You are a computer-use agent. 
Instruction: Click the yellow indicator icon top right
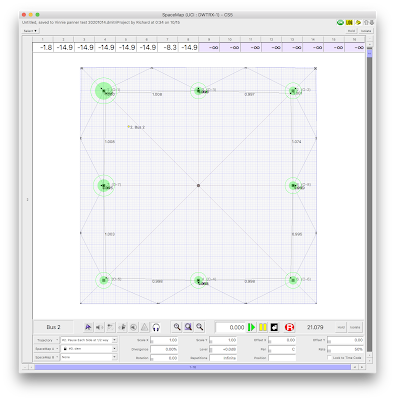[349, 23]
